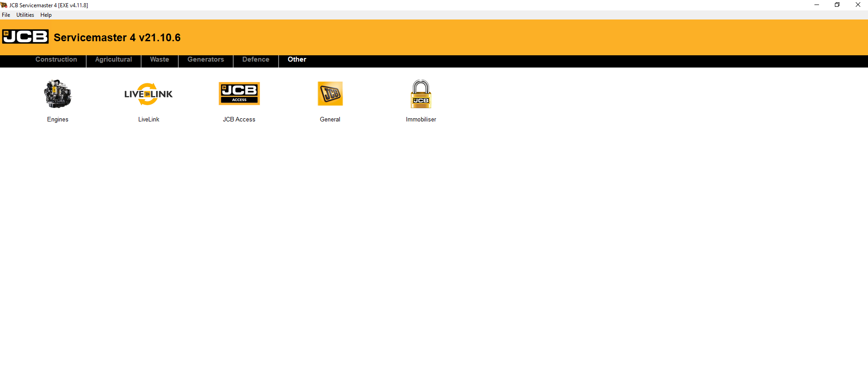
Task: Click the General label text
Action: [x=330, y=120]
